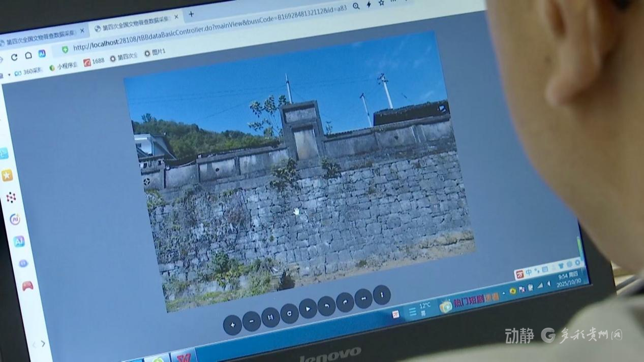The image size is (644, 362).
Task: Open the 1688 bookmark
Action: point(94,61)
